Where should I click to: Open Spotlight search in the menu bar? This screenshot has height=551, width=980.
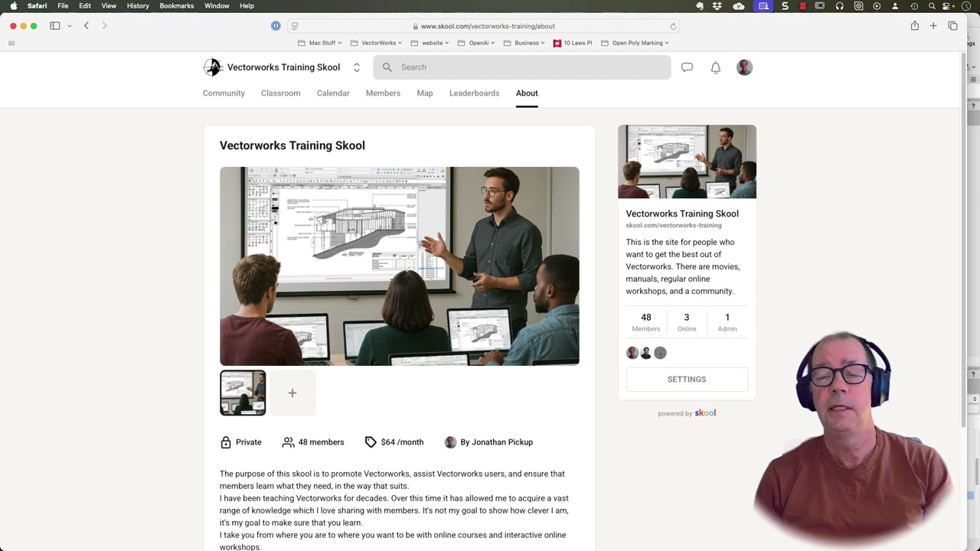[x=932, y=6]
